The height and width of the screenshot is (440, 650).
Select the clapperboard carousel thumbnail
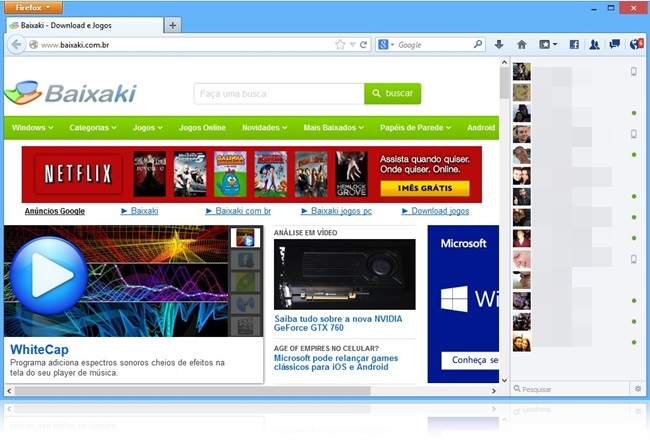click(x=245, y=326)
